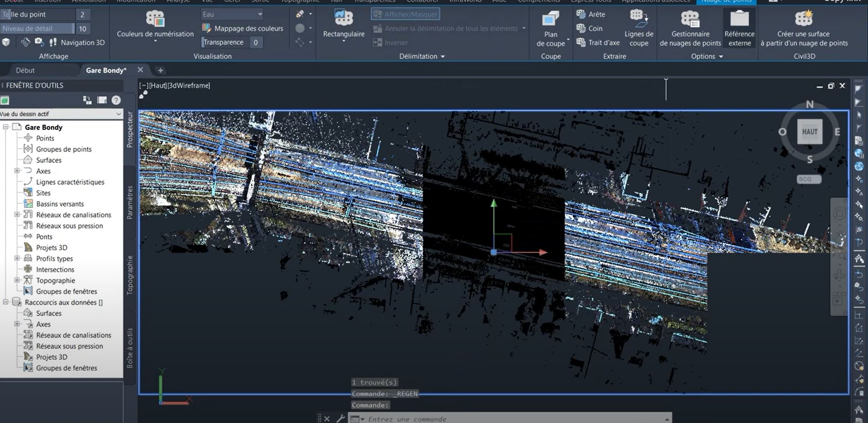
Task: Open the Eau color scheme dropdown
Action: tap(232, 14)
